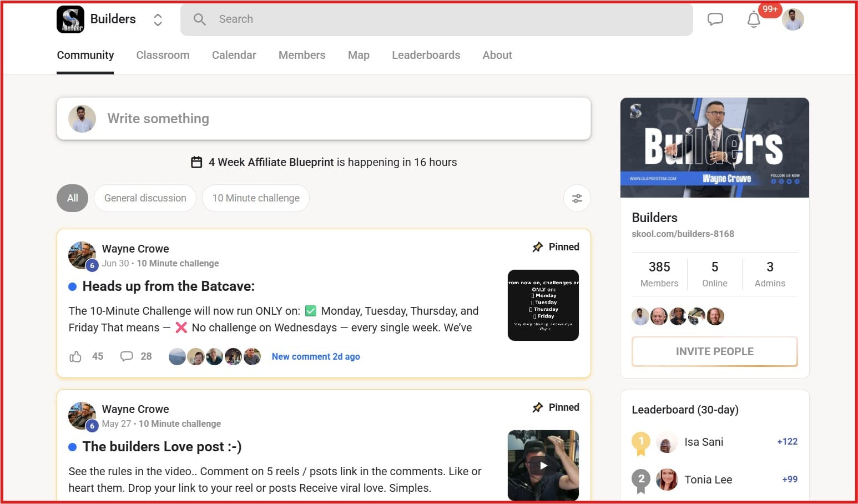
Task: Click the Pinned icon on Batcave post
Action: tap(537, 247)
